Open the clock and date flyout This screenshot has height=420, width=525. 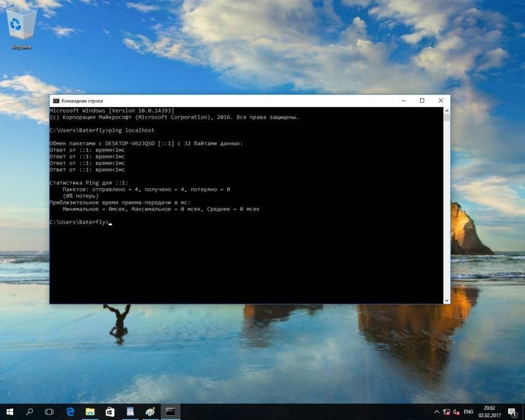[489, 411]
